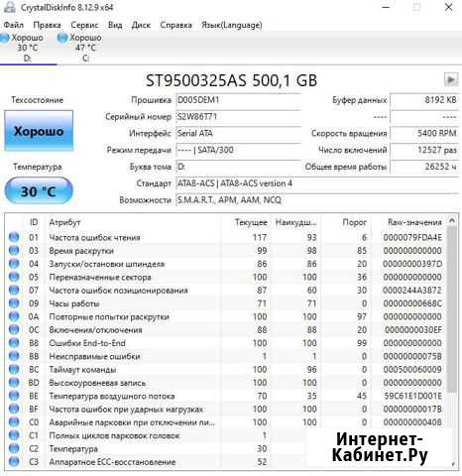The height and width of the screenshot is (476, 462).
Task: Click the attribute list vertical scrollbar thumb
Action: (x=452, y=309)
